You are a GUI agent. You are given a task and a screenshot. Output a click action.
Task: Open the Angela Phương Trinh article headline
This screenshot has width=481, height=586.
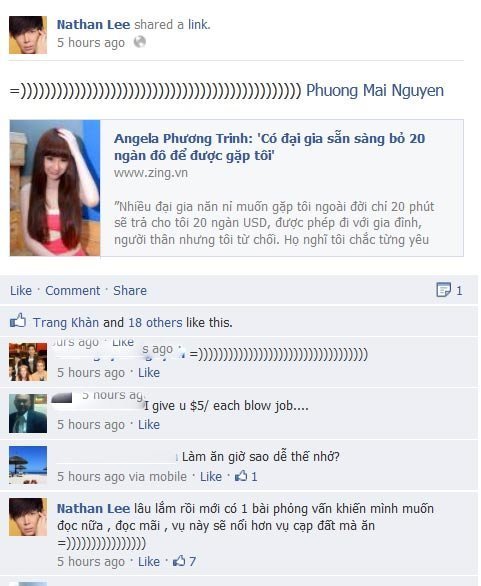tap(269, 147)
